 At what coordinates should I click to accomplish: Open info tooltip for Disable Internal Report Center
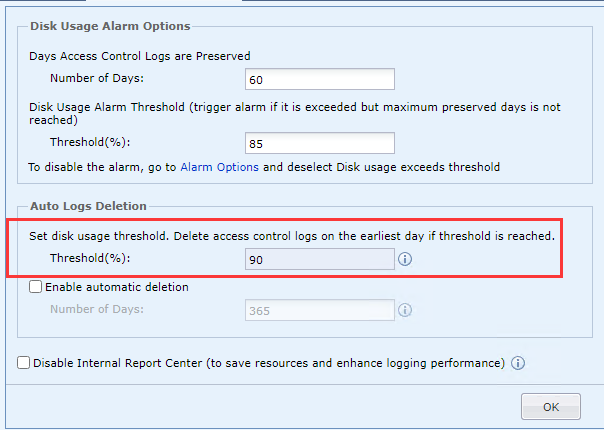click(518, 364)
